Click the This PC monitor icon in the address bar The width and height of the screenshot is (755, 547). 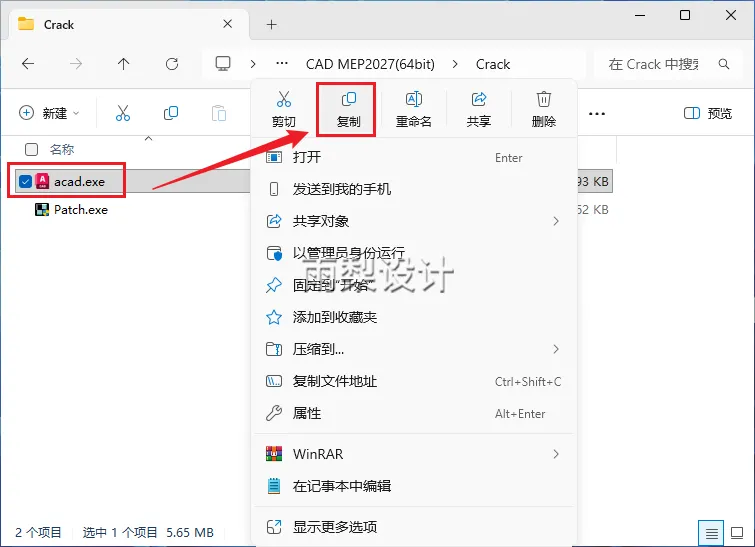tap(223, 64)
